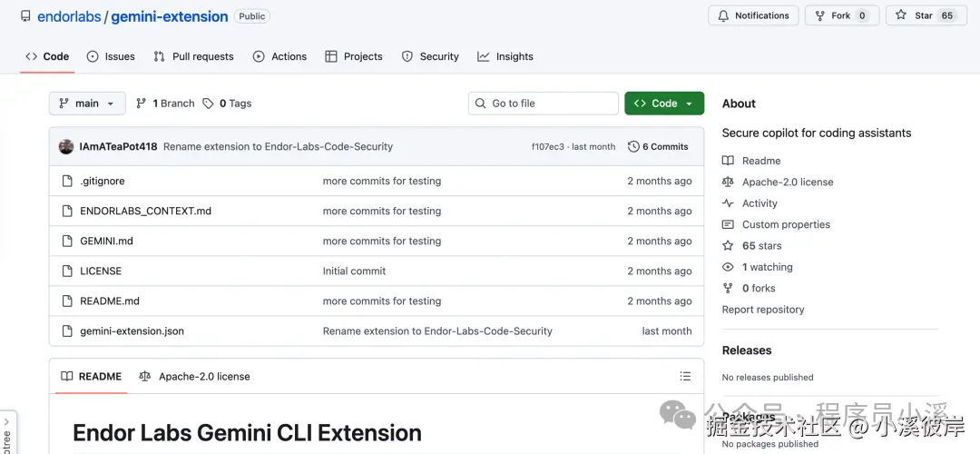980x454 pixels.
Task: Toggle the Star button for this repository
Action: (x=916, y=15)
